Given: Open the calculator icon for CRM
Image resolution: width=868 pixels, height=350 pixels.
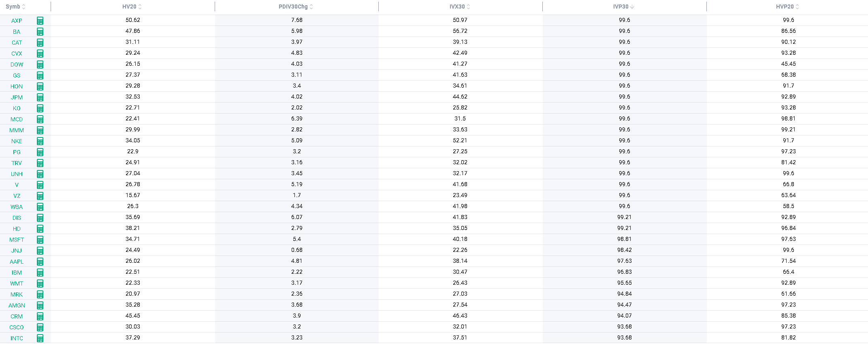Looking at the screenshot, I should pyautogui.click(x=40, y=316).
